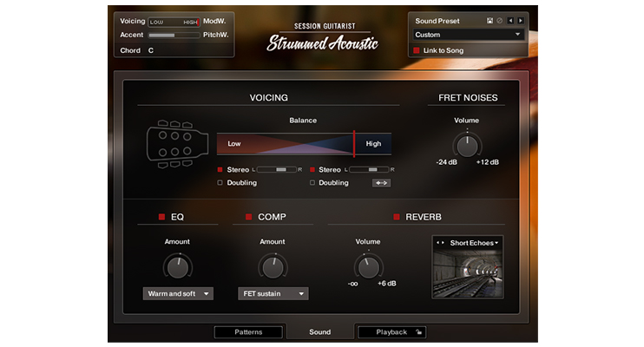Adjust the High Stereo L/R pan slider
This screenshot has width=644, height=347.
(x=369, y=170)
